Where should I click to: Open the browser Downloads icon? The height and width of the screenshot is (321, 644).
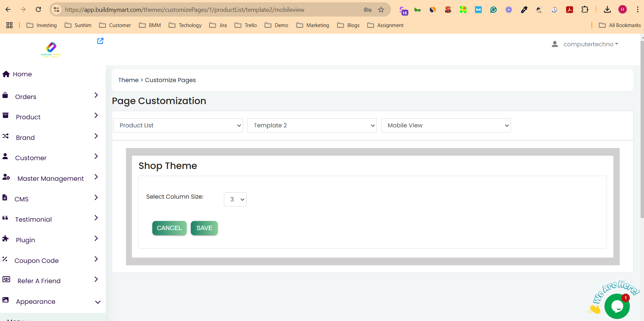click(x=607, y=9)
